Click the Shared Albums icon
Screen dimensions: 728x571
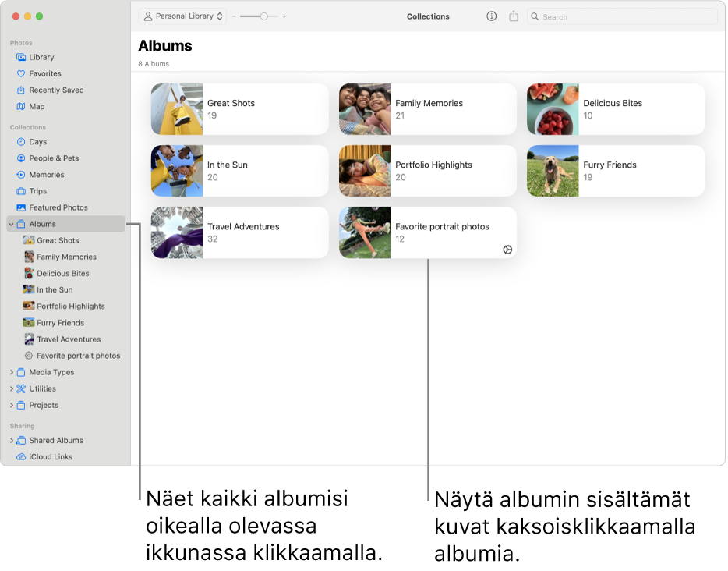[x=21, y=441]
